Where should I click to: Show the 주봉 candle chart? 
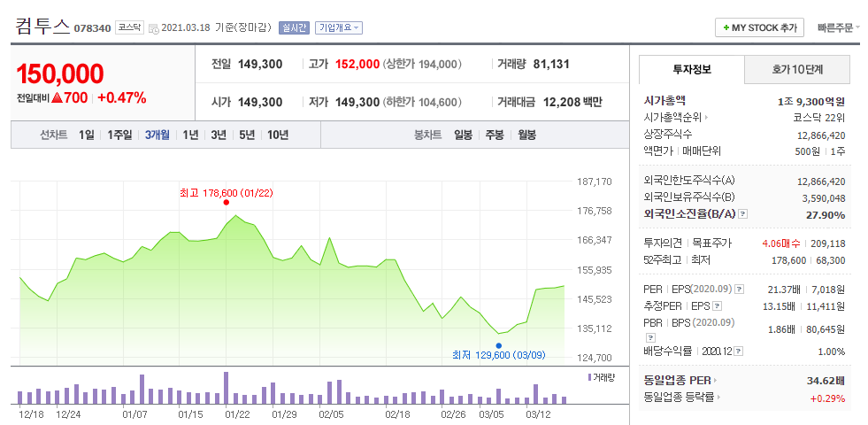click(x=495, y=135)
